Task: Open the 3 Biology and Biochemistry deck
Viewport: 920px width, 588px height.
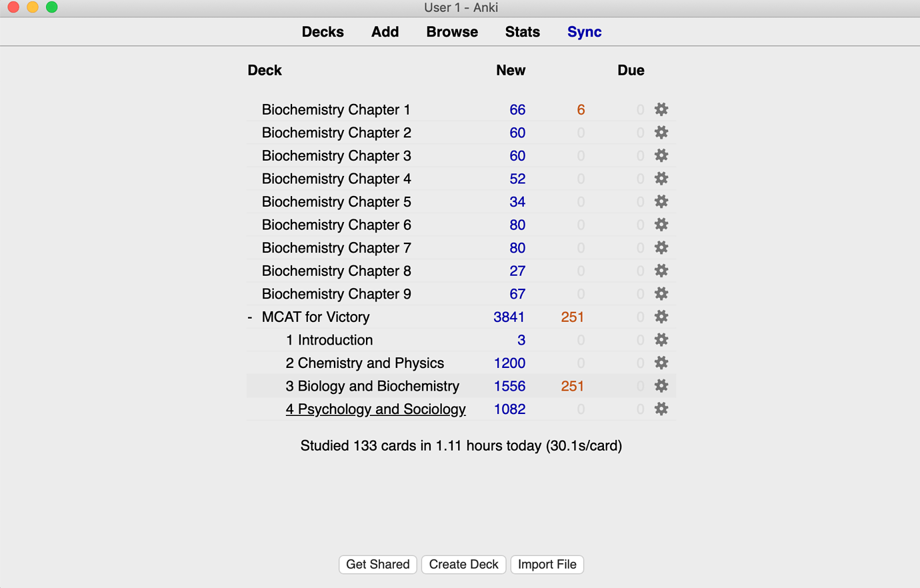Action: [x=372, y=386]
